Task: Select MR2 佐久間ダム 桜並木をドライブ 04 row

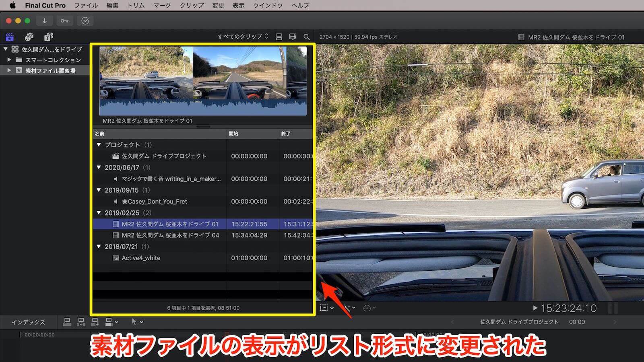Action: [x=203, y=235]
